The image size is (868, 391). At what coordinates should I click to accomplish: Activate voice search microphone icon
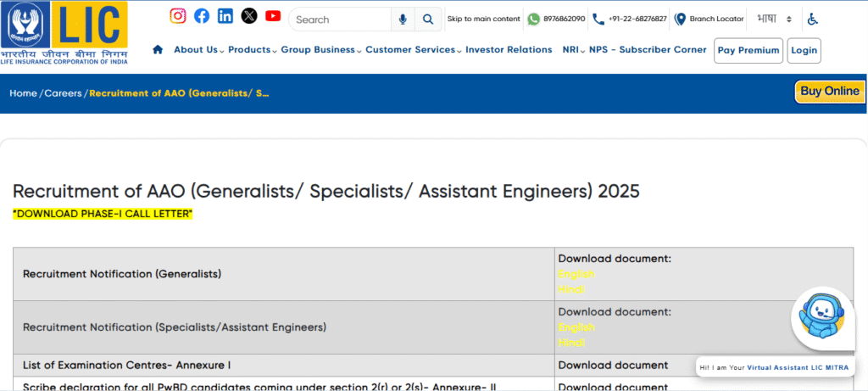click(403, 20)
